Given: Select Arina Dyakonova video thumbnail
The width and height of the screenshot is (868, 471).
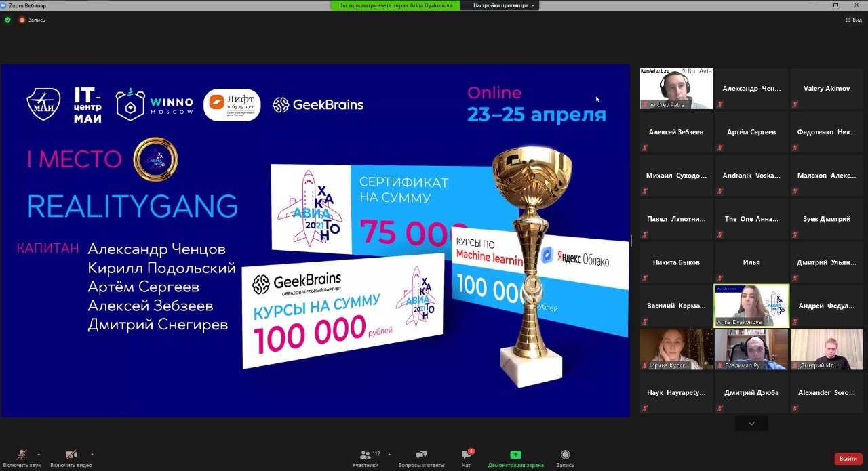Looking at the screenshot, I should point(751,306).
